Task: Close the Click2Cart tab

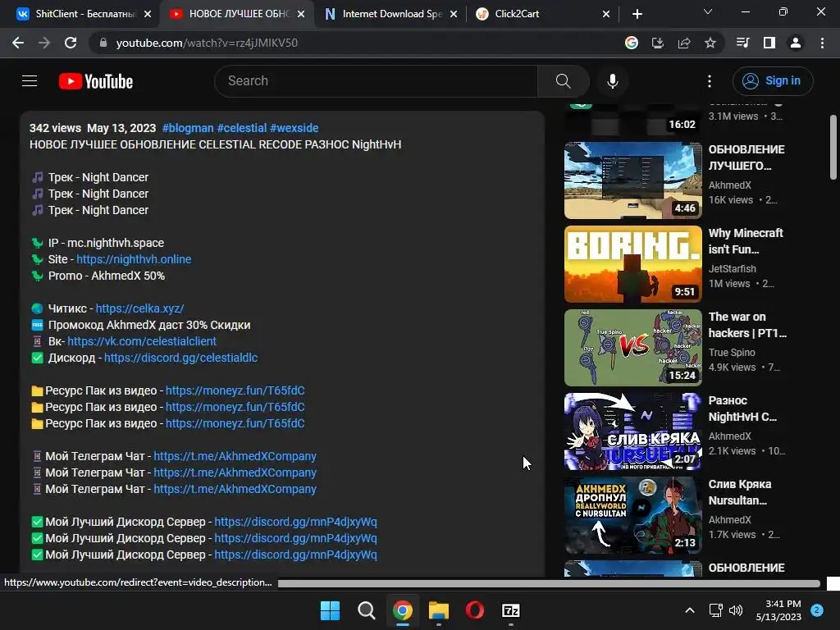Action: pos(606,14)
